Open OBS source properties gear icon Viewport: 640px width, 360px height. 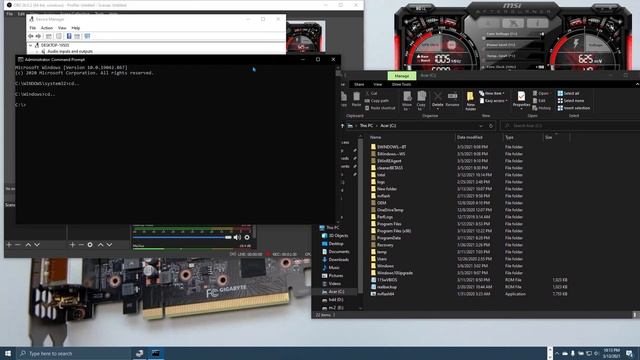pyautogui.click(x=90, y=244)
